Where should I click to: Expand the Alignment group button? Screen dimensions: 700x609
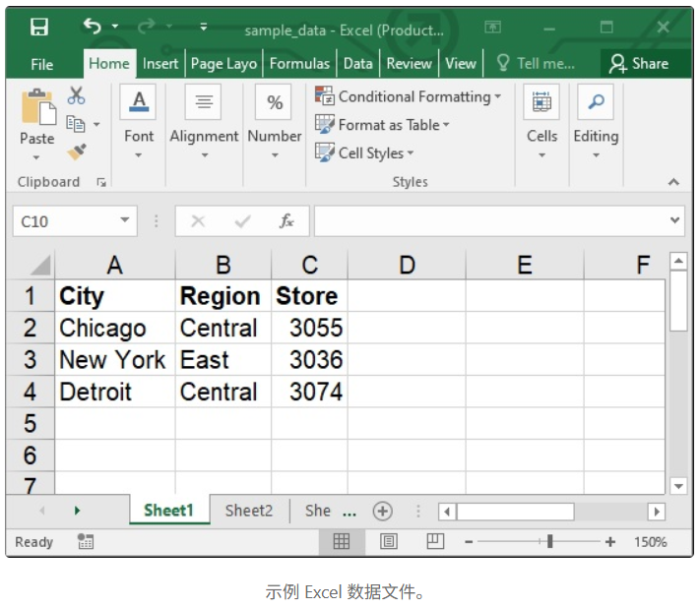(x=204, y=121)
